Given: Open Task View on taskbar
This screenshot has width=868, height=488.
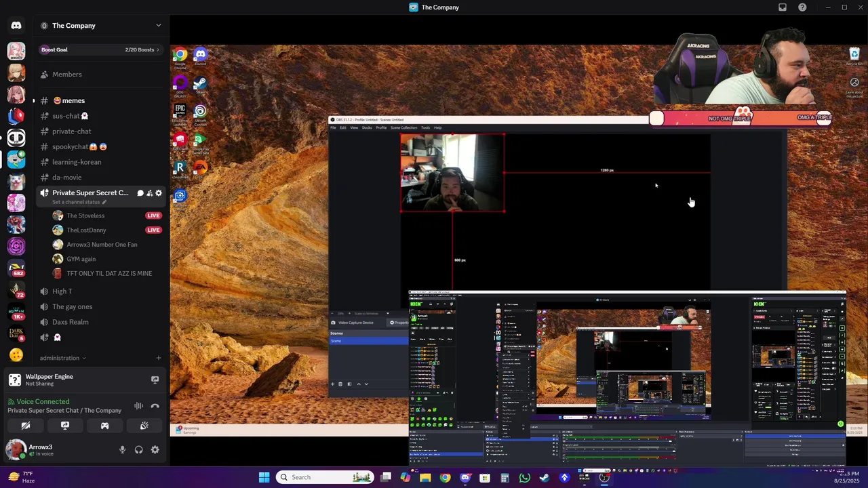Looking at the screenshot, I should pyautogui.click(x=386, y=477).
